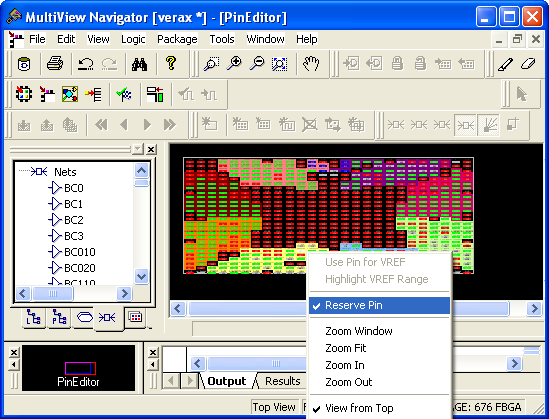Open the hierarchy panel dropdown arrow
The image size is (549, 419).
click(x=138, y=149)
